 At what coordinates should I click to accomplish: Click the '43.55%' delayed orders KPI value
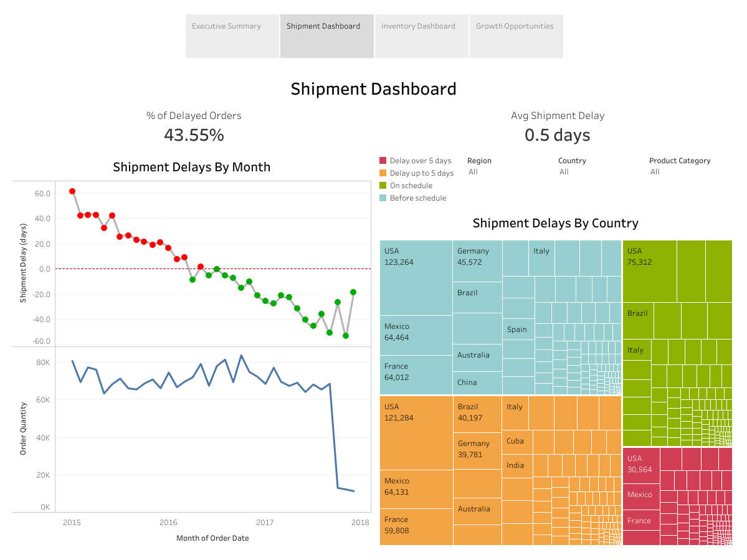point(194,135)
